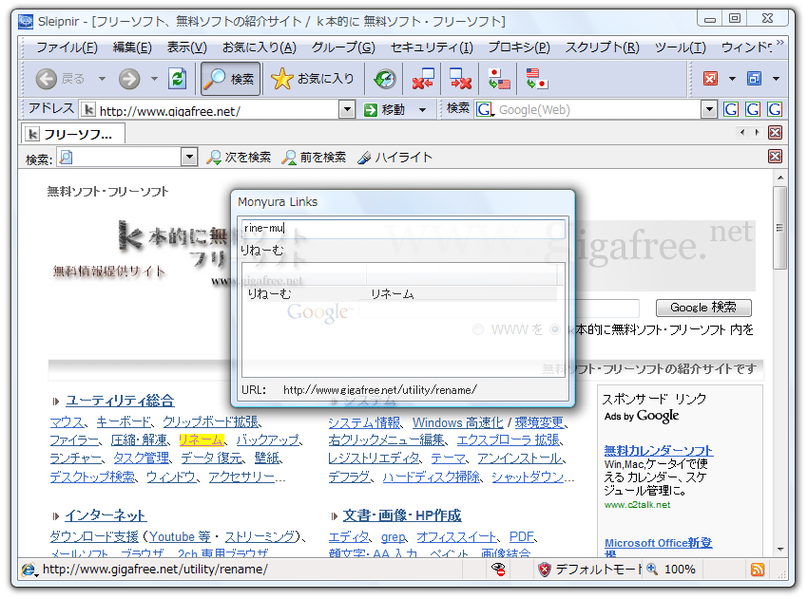Viewport: 808px width, 599px height.
Task: Click the page icon in the status bar
Action: tap(29, 570)
